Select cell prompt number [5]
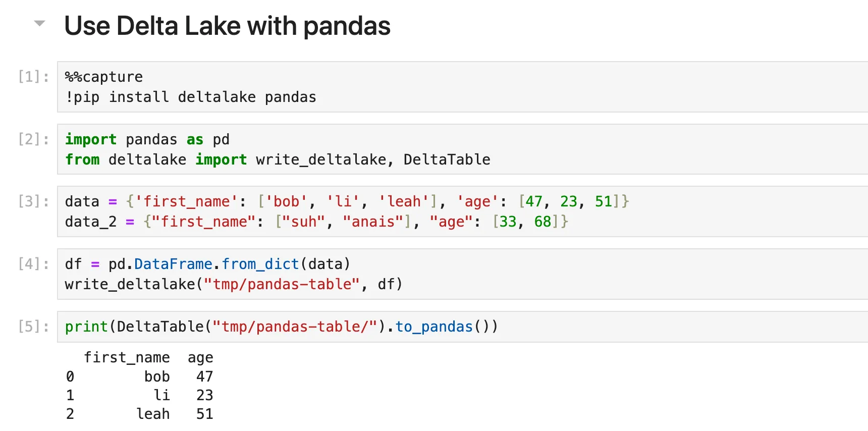Screen dimensions: 868x431 [33, 327]
